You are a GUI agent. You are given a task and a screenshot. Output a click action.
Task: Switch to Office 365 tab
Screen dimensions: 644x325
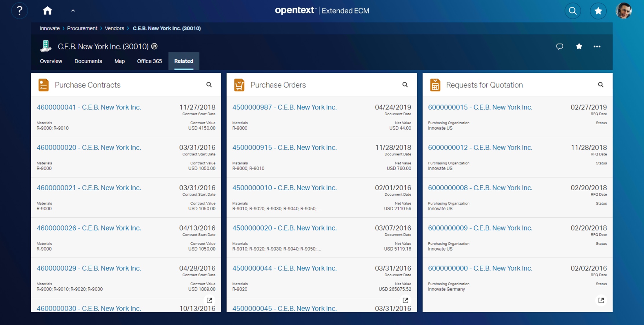(149, 61)
